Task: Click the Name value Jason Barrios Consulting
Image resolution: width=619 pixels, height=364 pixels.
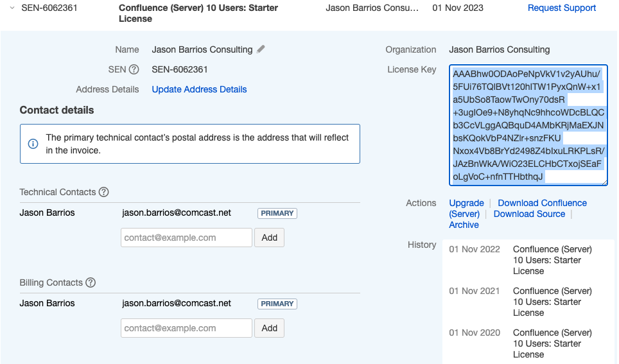Action: [x=202, y=49]
